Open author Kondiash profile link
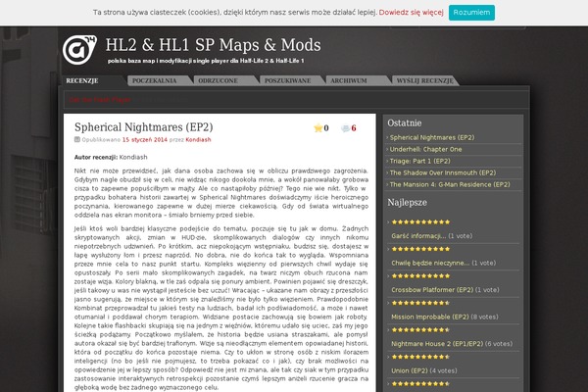Viewport: 588px width, 392px height. (198, 139)
